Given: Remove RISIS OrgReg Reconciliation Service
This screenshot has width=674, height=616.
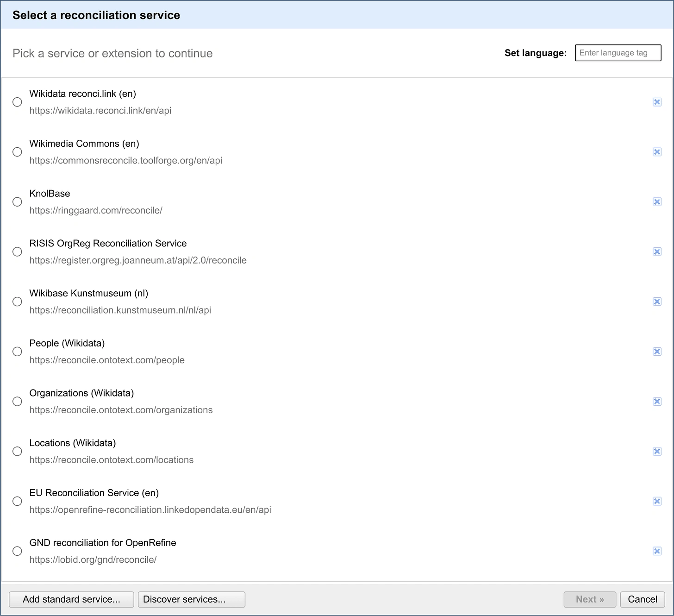Looking at the screenshot, I should pyautogui.click(x=657, y=251).
